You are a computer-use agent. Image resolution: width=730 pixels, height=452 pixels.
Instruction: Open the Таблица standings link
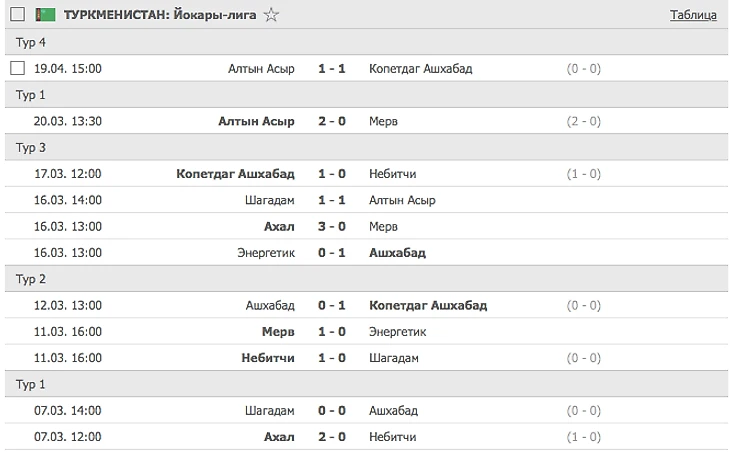(x=693, y=15)
